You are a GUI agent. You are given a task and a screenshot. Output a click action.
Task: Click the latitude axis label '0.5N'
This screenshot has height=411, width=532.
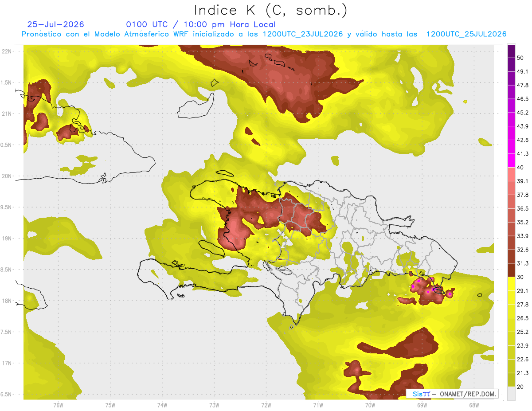6,145
